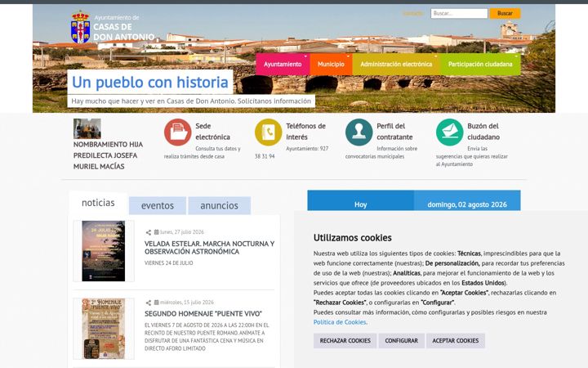Switch to the anuncios tab
The width and height of the screenshot is (588, 368).
[x=220, y=205]
